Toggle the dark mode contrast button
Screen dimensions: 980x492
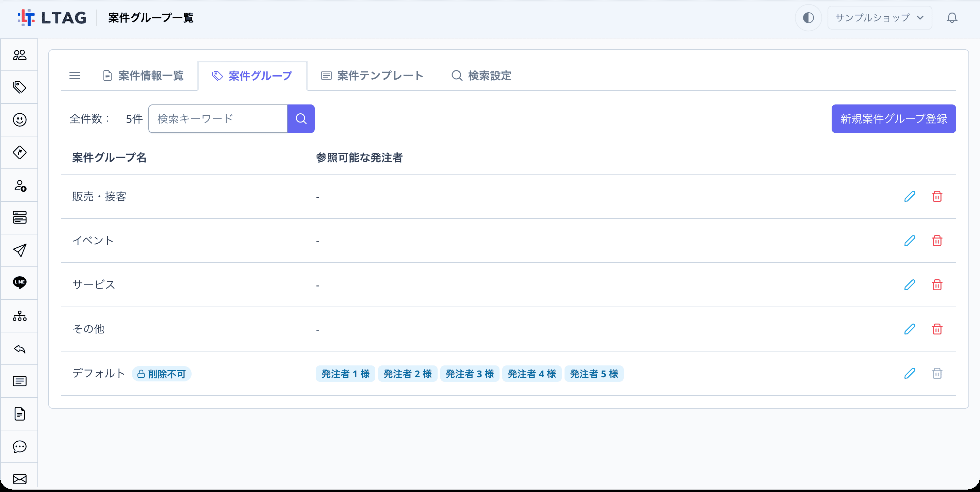coord(808,18)
